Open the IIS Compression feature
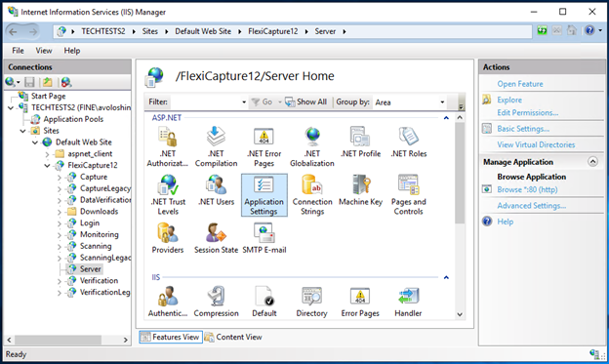This screenshot has height=364, width=609. (216, 302)
